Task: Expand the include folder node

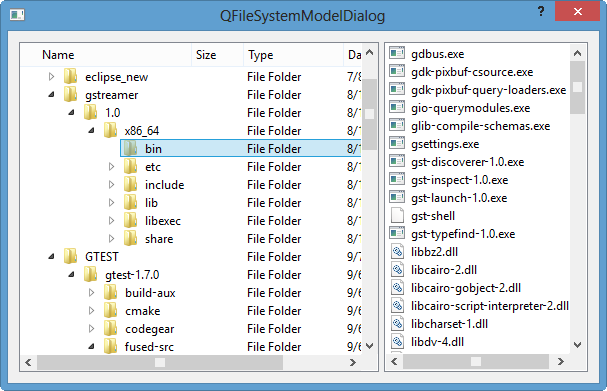Action: [x=111, y=185]
